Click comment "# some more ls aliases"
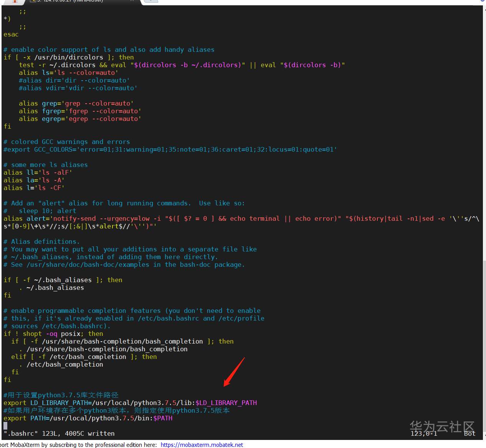Viewport: 486px width, 448px height. (46, 165)
